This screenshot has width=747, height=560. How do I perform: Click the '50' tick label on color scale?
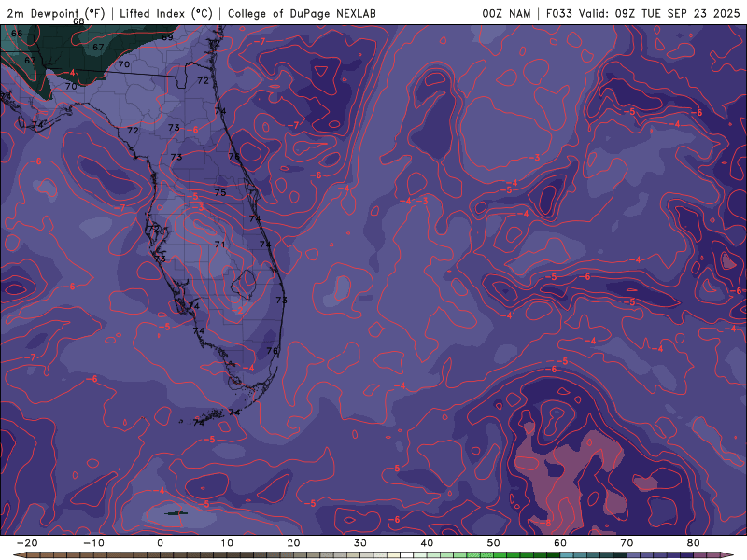tap(494, 543)
